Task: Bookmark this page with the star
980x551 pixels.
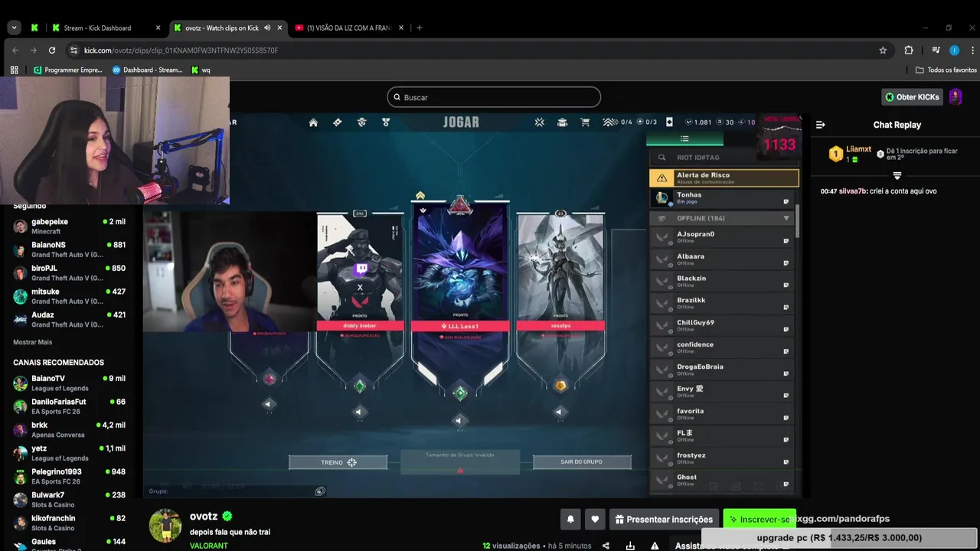Action: tap(883, 51)
